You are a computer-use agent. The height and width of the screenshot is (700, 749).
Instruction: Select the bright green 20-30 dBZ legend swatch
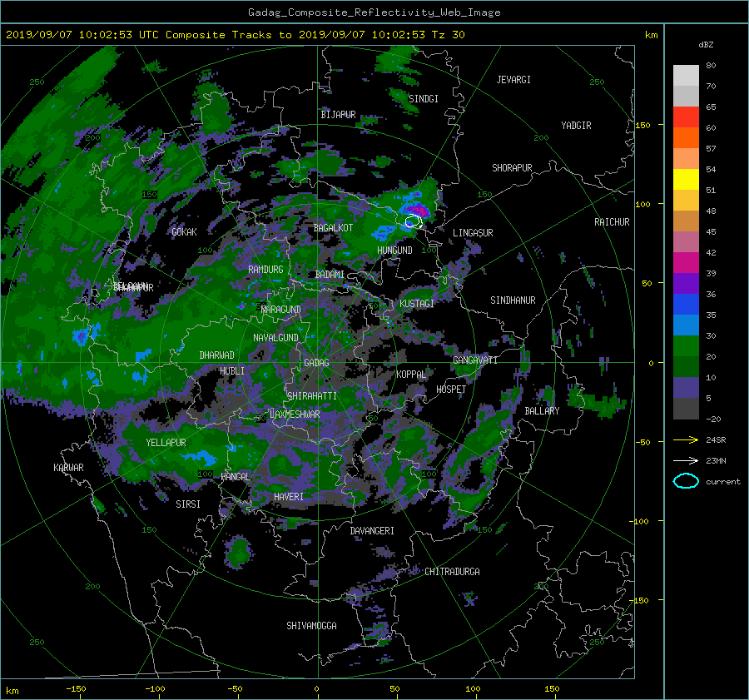[x=686, y=345]
